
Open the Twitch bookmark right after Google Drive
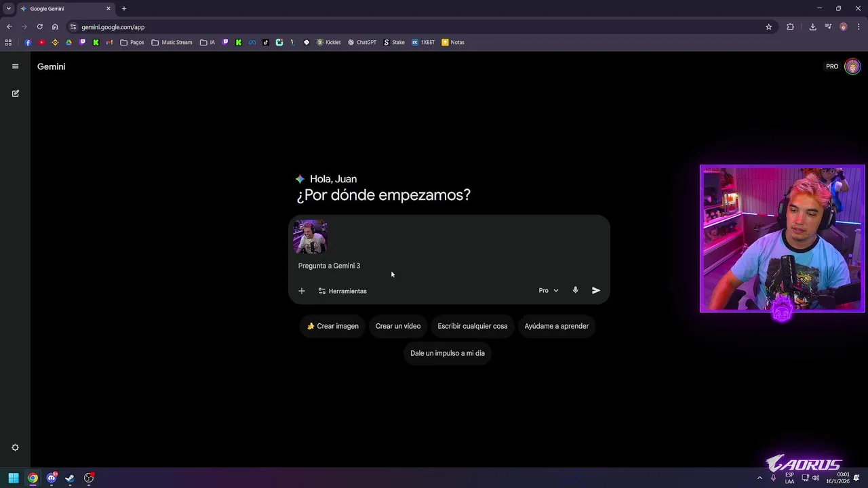(82, 42)
